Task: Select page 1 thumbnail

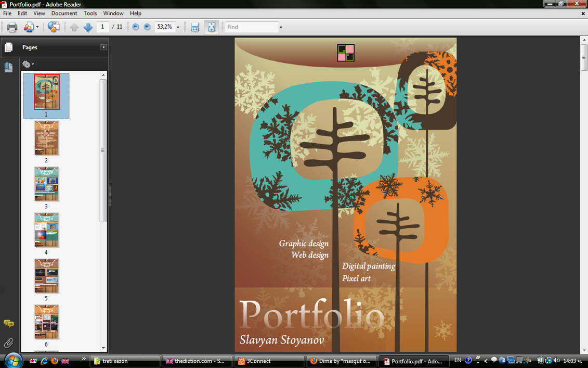Action: (46, 92)
